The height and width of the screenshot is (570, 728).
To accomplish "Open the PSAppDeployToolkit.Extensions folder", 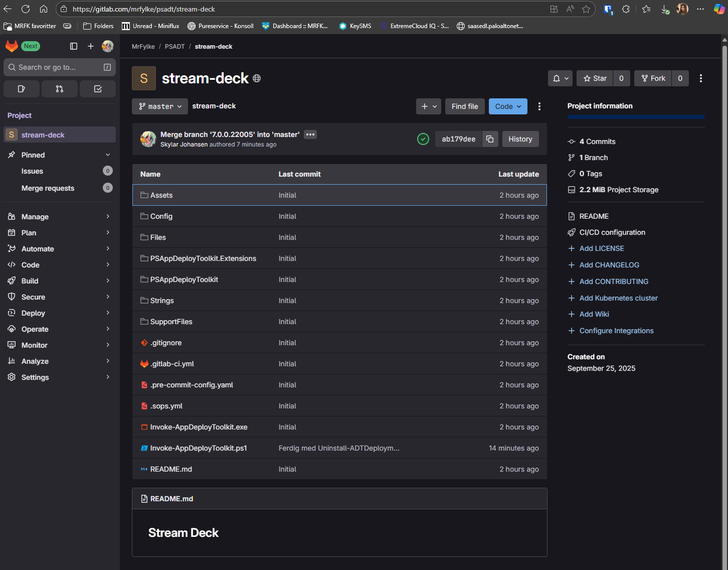I will pos(203,258).
